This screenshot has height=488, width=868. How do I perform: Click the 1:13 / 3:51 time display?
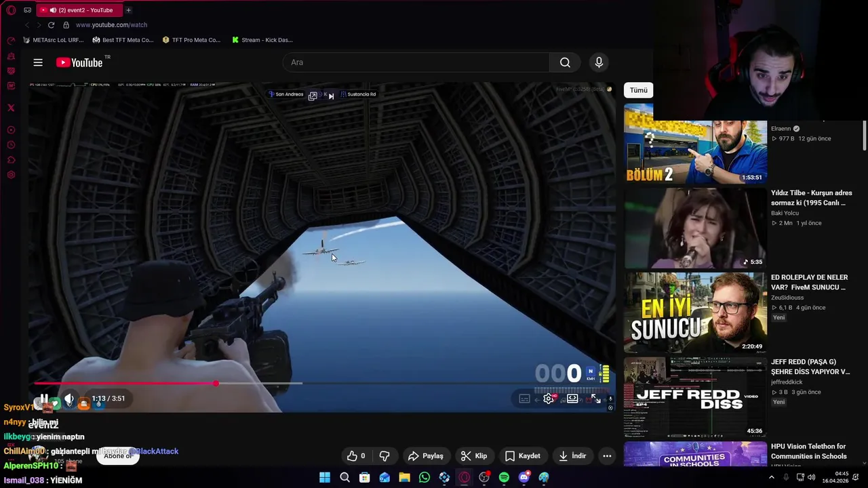click(108, 399)
